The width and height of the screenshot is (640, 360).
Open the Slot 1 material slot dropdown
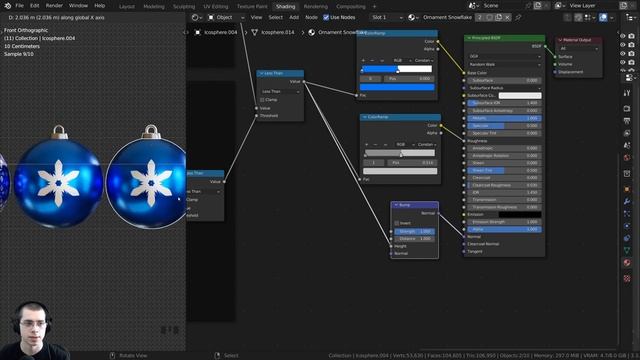coord(387,18)
